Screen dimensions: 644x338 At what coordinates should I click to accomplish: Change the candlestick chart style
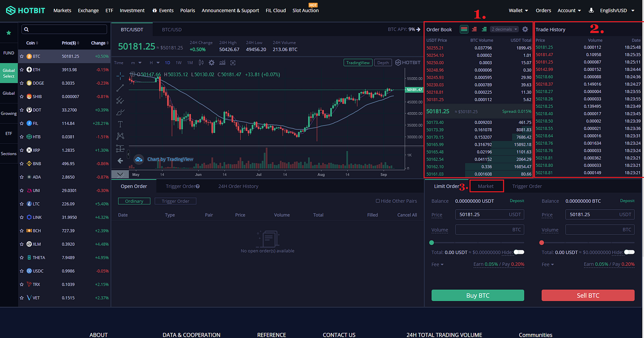[201, 63]
